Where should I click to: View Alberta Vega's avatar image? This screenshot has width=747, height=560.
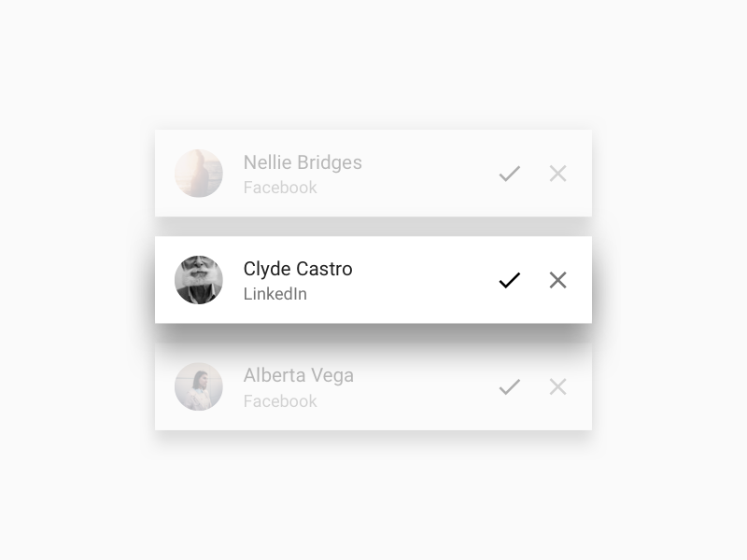199,386
